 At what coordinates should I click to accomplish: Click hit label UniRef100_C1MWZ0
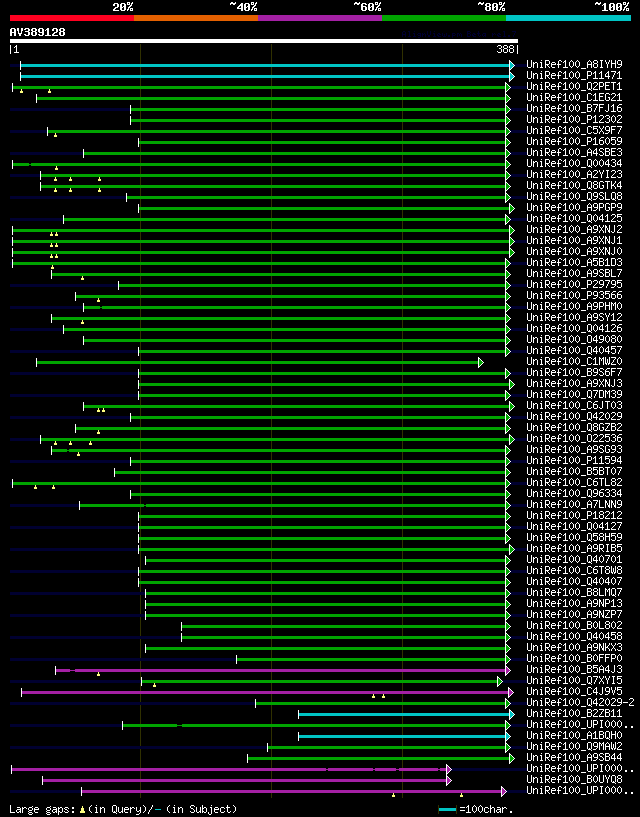[x=574, y=361]
